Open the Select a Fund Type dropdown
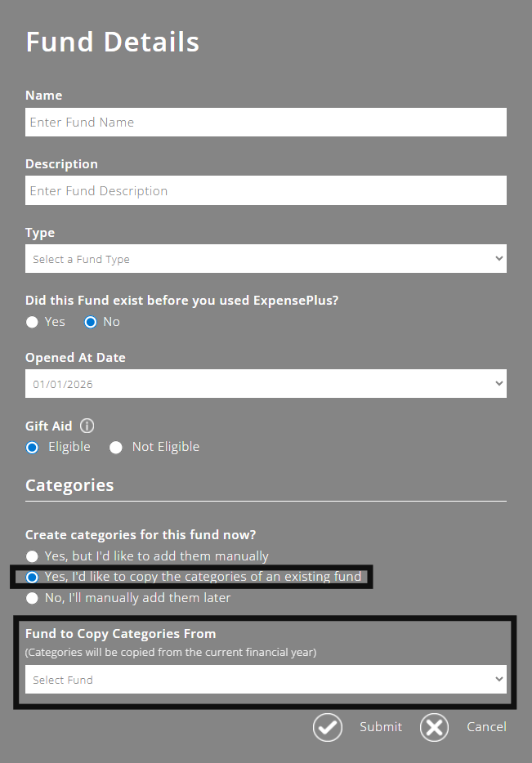This screenshot has height=763, width=532. point(266,258)
